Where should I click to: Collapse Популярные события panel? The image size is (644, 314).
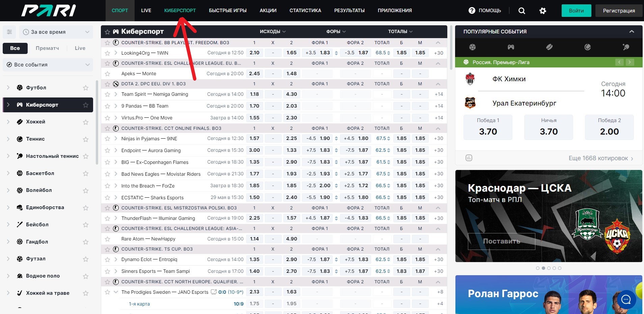tap(632, 31)
